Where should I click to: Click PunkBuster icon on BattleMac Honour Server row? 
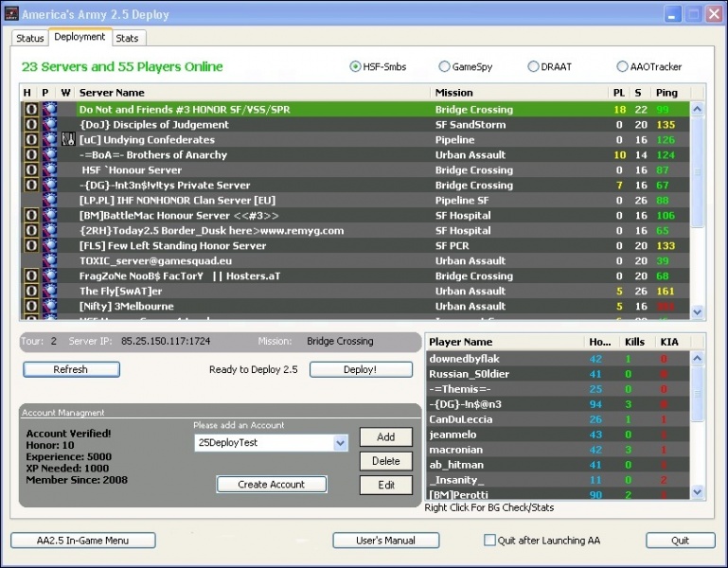[x=49, y=215]
